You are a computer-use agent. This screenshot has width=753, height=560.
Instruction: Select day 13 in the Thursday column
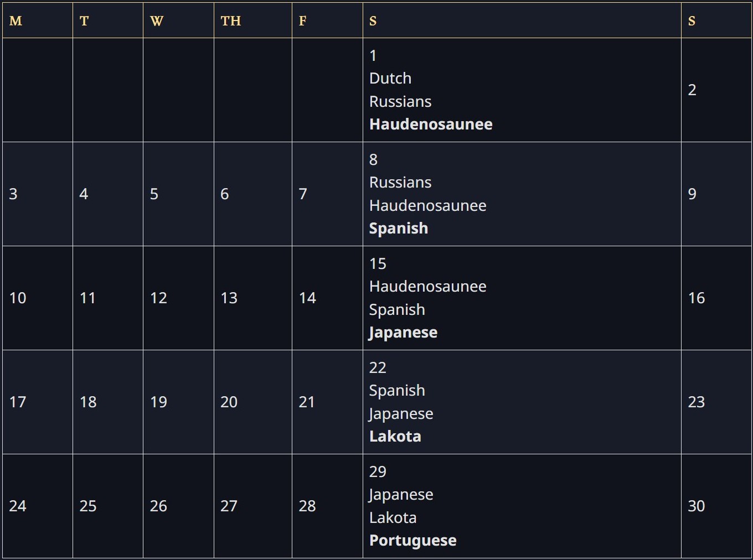[229, 298]
